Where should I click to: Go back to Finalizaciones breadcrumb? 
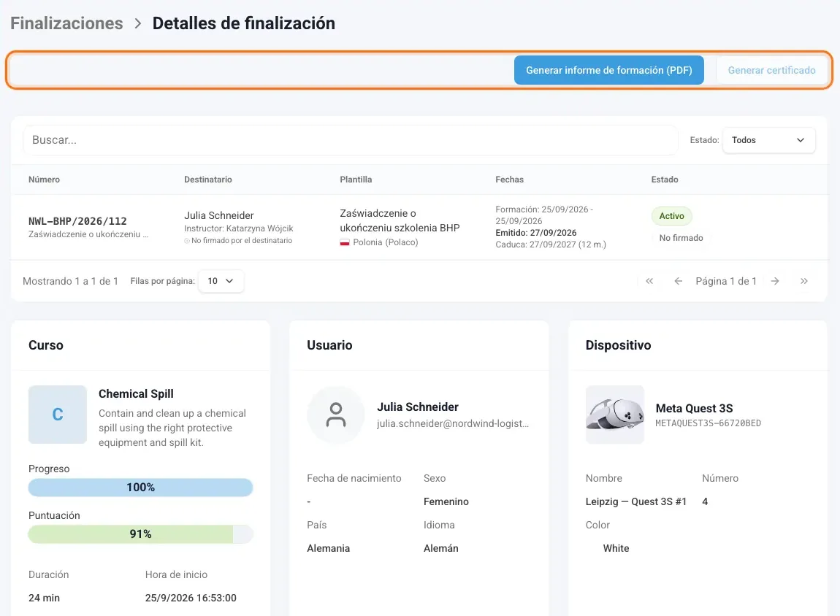point(67,23)
